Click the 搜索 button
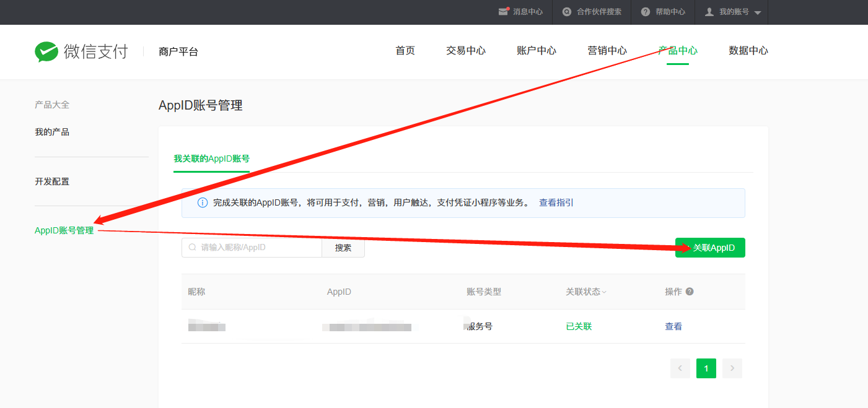Image resolution: width=868 pixels, height=408 pixels. [343, 248]
